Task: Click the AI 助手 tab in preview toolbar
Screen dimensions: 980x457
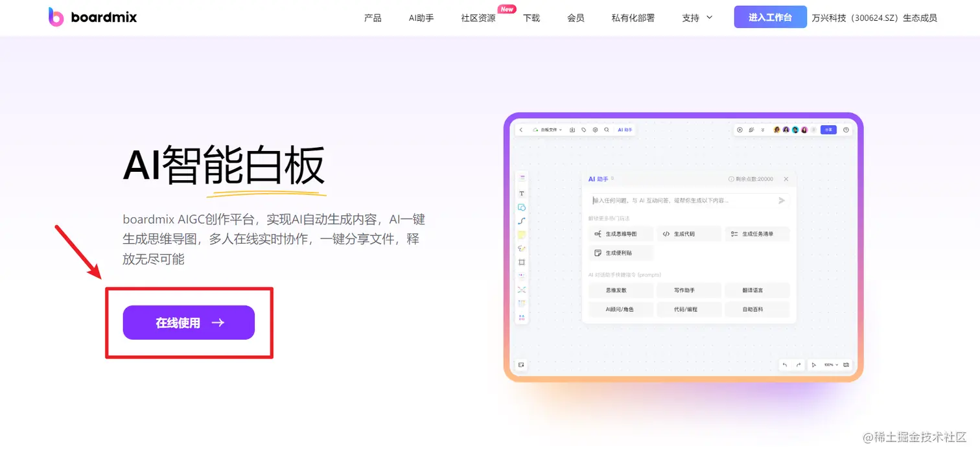Action: 625,130
